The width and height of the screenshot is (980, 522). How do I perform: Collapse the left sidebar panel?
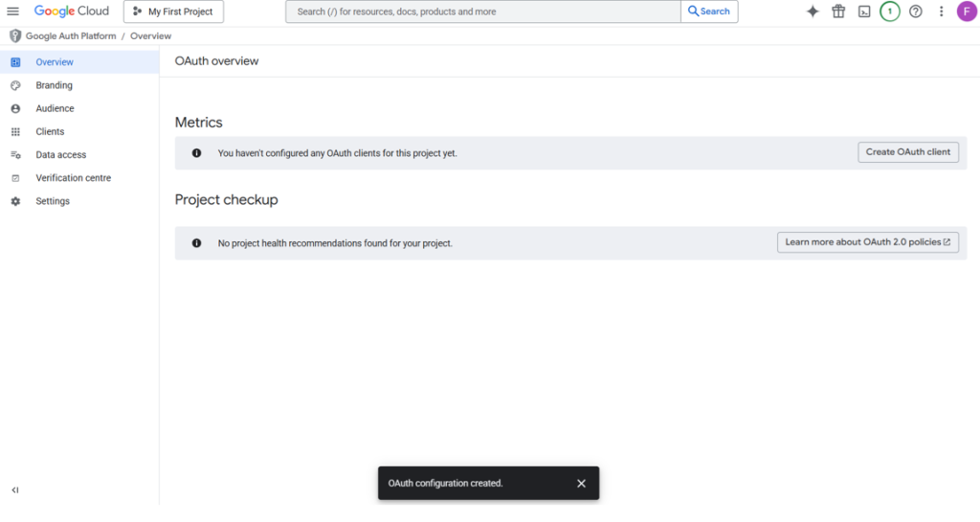point(15,489)
